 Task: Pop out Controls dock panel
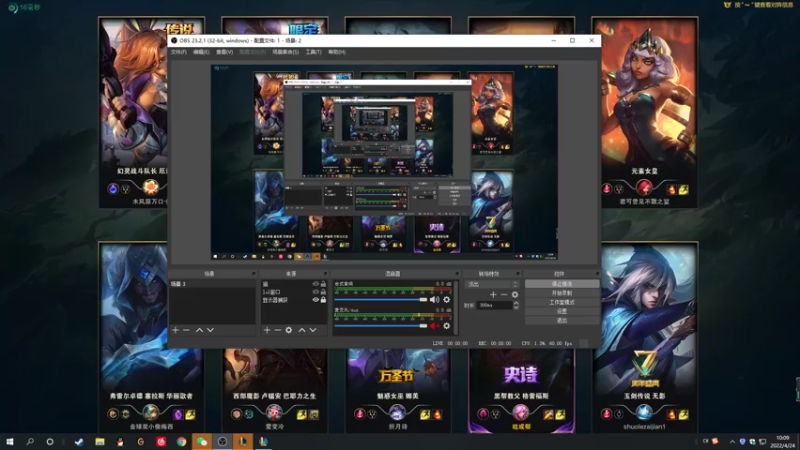pos(597,274)
